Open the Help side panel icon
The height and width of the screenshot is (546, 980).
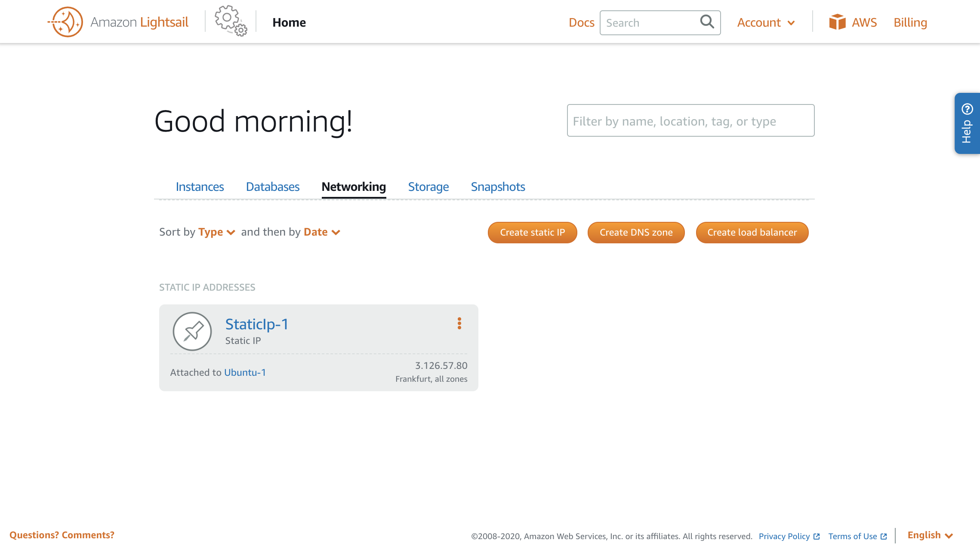[967, 123]
